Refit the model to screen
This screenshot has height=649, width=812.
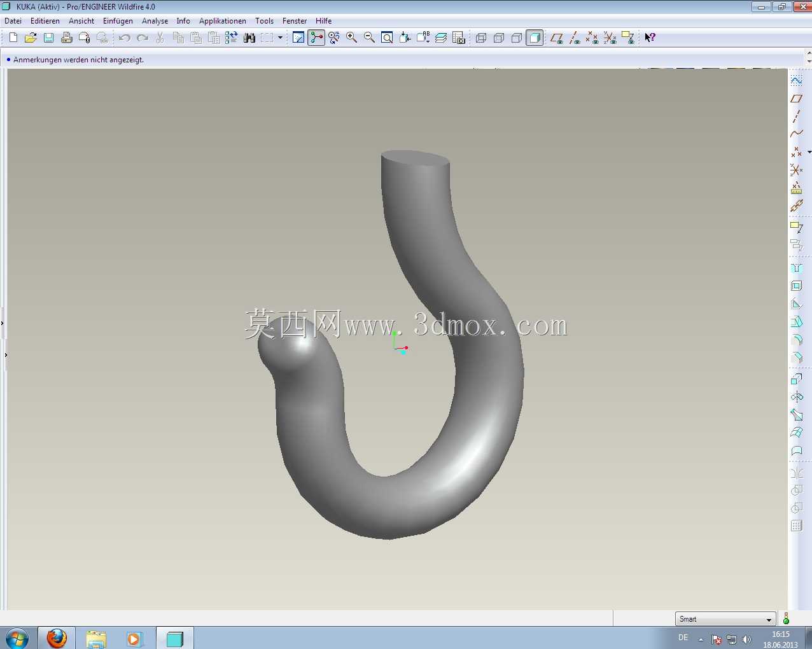pos(387,38)
